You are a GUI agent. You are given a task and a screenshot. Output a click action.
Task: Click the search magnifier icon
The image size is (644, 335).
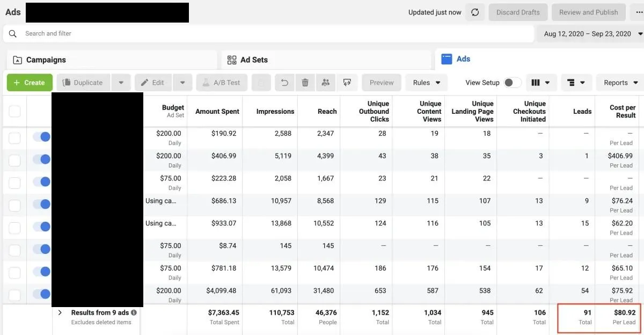(13, 33)
